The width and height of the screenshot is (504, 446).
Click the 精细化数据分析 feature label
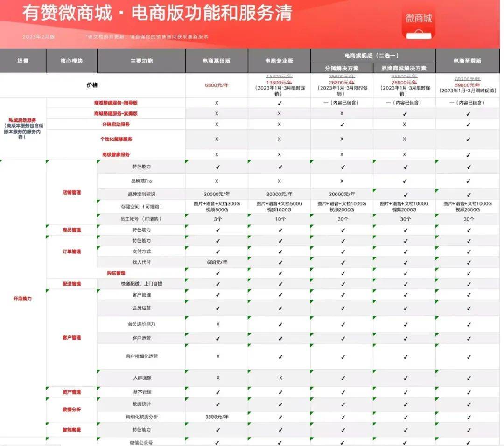click(141, 417)
